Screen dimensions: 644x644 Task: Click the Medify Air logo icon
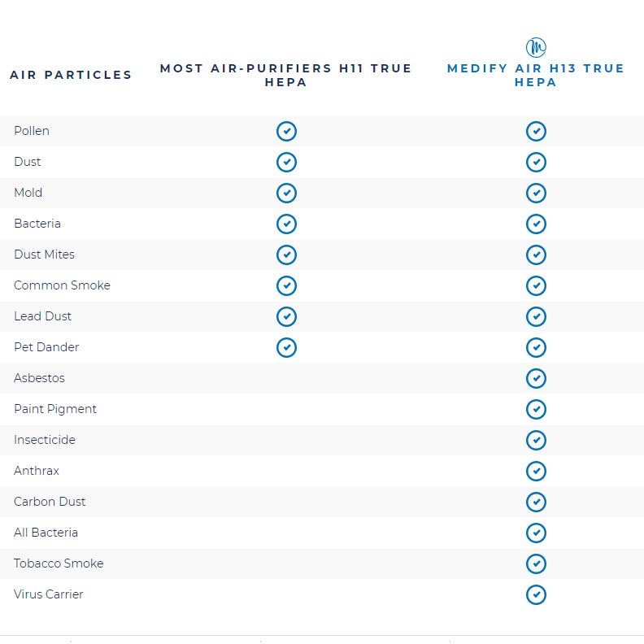point(536,47)
